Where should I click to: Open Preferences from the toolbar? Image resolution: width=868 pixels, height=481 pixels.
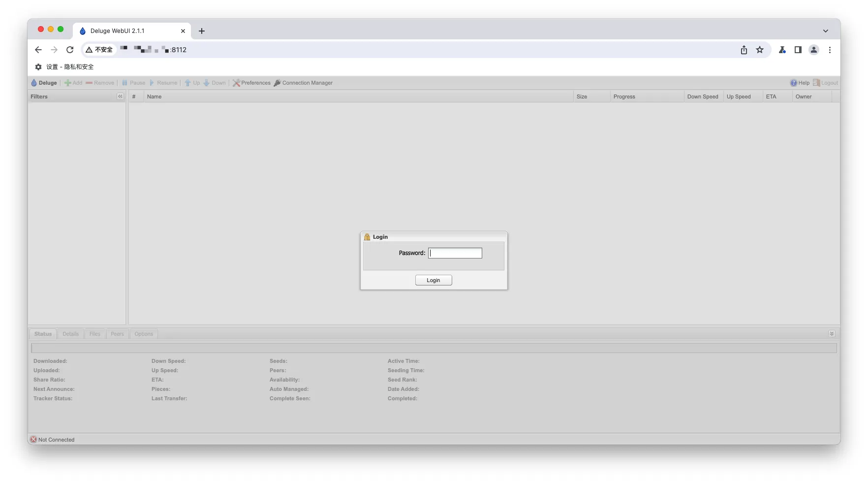251,83
